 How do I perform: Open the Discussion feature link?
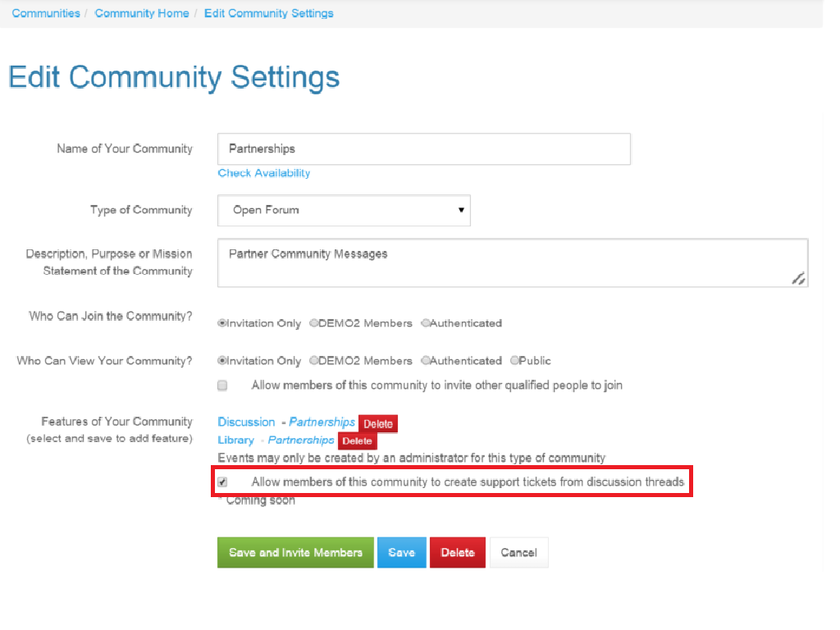coord(246,422)
